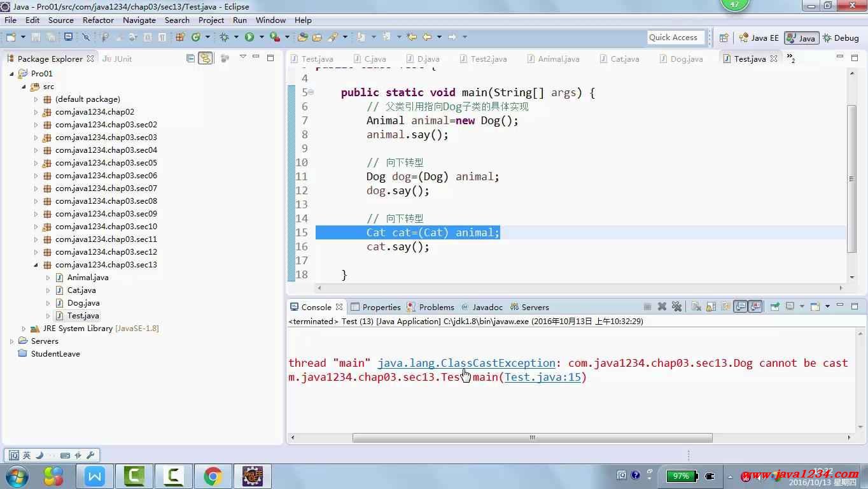The width and height of the screenshot is (868, 489).
Task: Click the Quick Access search field
Action: click(676, 38)
